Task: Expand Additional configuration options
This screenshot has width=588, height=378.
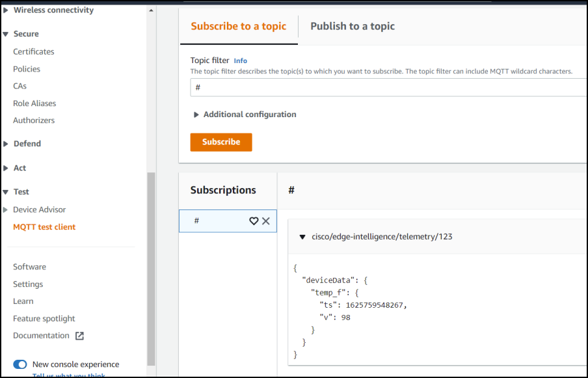Action: point(196,115)
